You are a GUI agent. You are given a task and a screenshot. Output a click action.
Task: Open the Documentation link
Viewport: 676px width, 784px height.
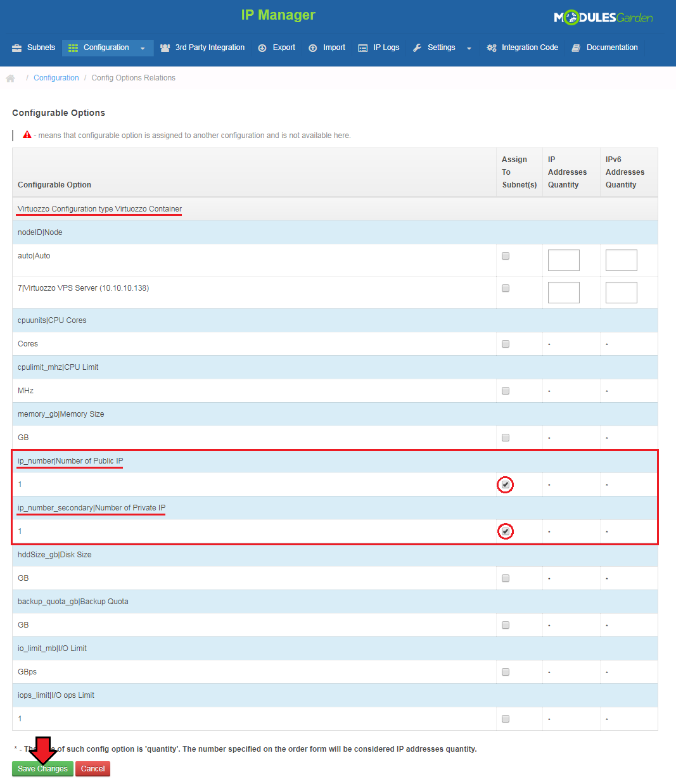point(605,47)
